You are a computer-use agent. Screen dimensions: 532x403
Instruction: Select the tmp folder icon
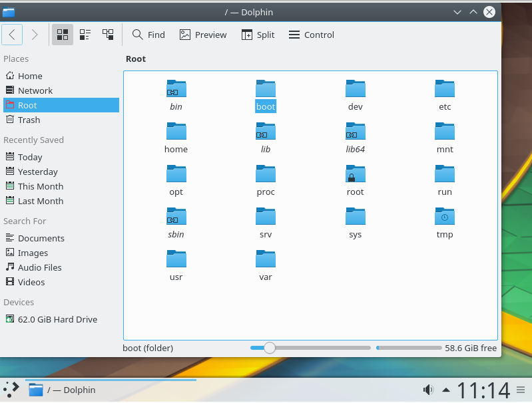point(445,217)
